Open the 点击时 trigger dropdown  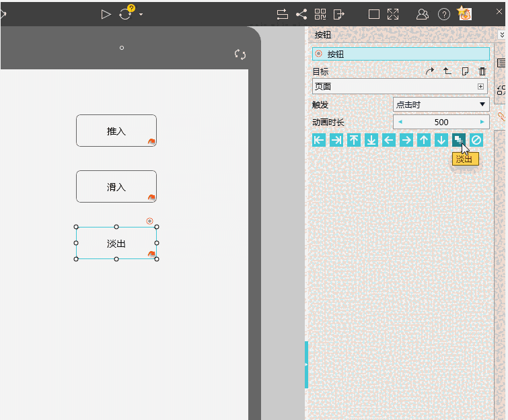(441, 104)
